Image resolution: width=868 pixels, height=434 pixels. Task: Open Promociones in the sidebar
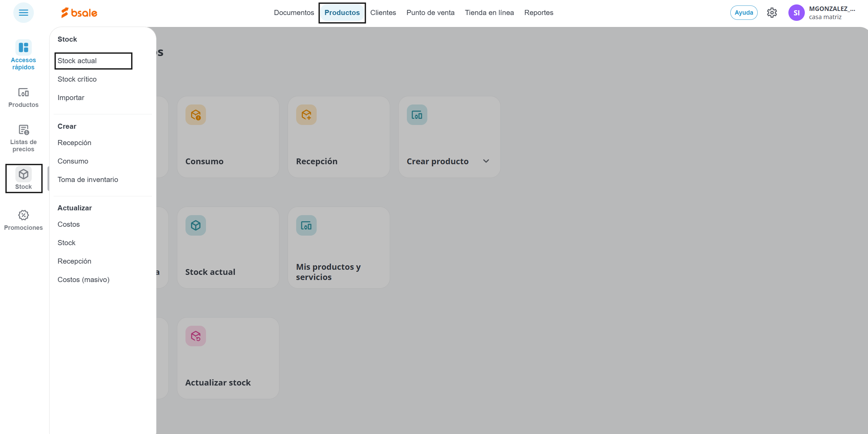(23, 220)
